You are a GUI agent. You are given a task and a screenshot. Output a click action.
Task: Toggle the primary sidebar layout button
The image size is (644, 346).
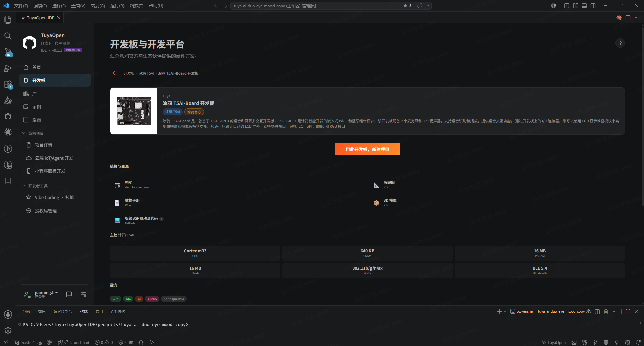click(x=567, y=6)
